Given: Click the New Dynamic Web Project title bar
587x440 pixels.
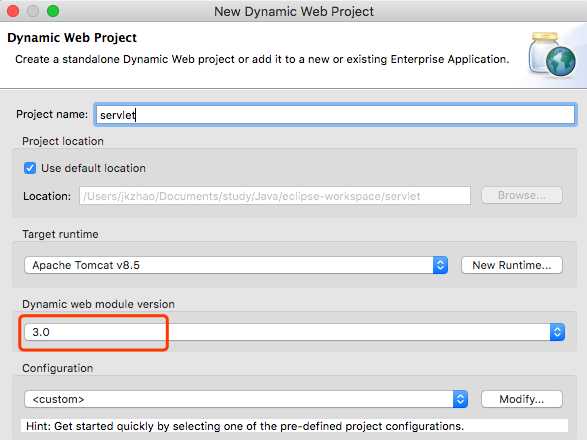Looking at the screenshot, I should point(294,11).
